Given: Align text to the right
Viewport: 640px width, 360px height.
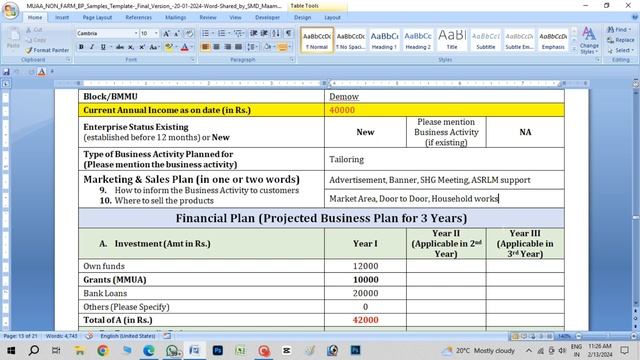Looking at the screenshot, I should pyautogui.click(x=228, y=47).
